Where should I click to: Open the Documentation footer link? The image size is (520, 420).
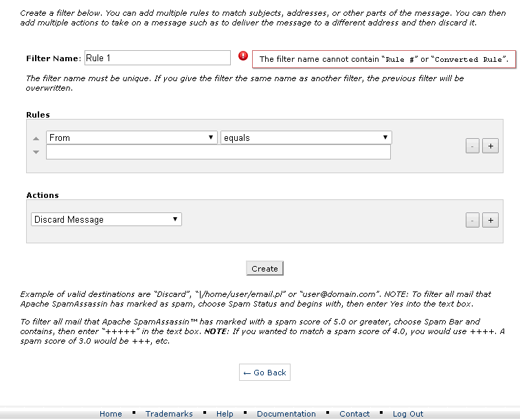pos(286,414)
